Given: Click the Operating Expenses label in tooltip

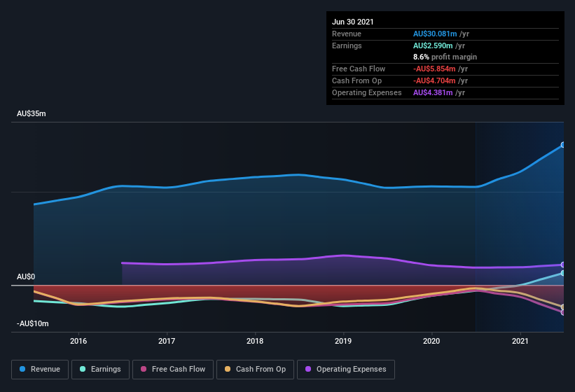Looking at the screenshot, I should (367, 92).
